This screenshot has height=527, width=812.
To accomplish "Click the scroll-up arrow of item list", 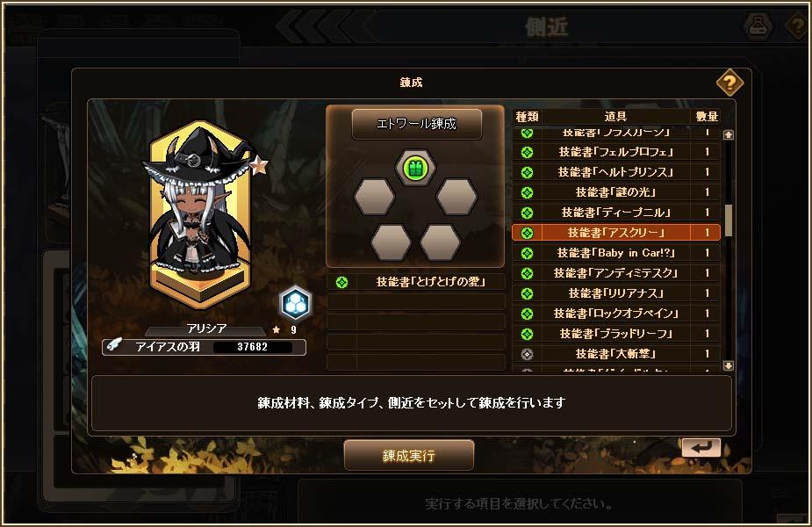I will coord(728,134).
